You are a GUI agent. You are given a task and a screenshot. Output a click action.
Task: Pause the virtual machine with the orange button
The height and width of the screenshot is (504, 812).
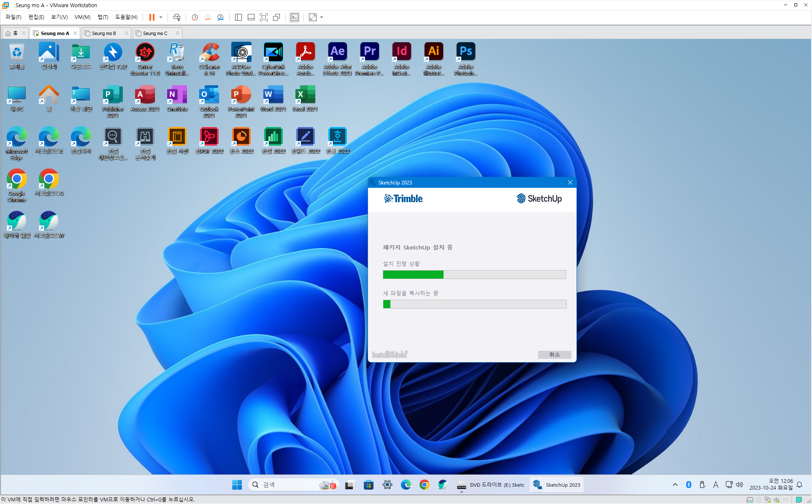pyautogui.click(x=152, y=17)
